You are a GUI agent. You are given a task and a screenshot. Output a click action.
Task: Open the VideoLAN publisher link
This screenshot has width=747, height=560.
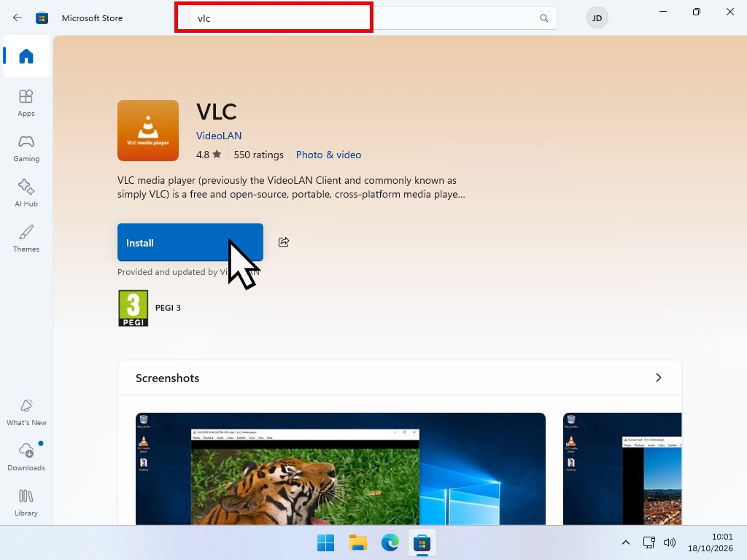point(219,136)
